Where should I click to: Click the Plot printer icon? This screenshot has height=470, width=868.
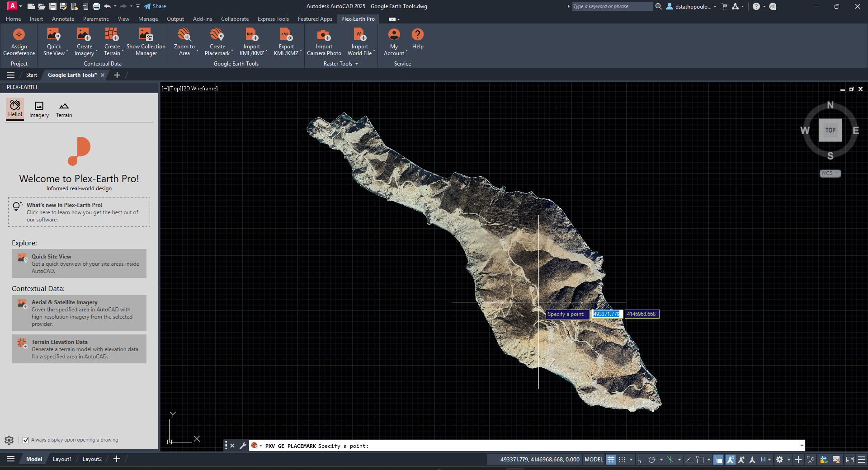[96, 6]
